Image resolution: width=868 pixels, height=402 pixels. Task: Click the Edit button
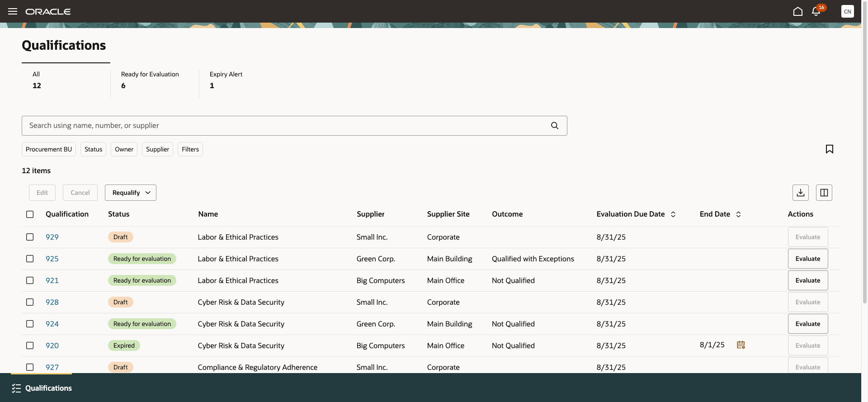(42, 193)
